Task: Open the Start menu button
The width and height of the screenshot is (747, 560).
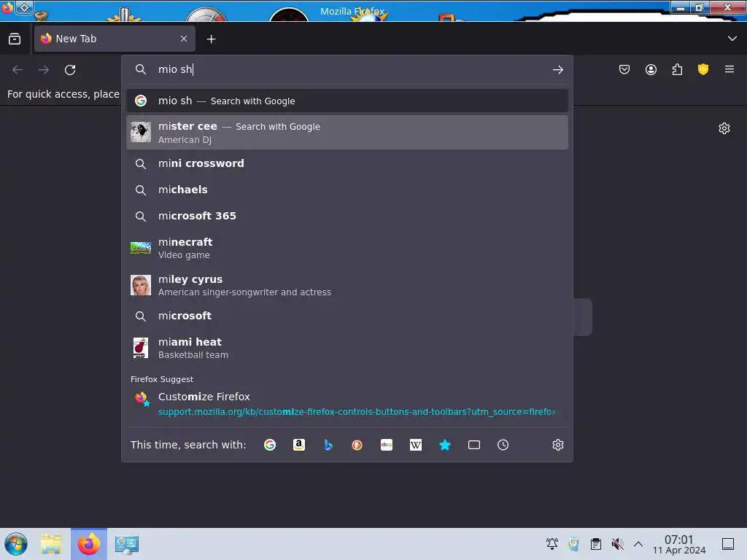Action: [16, 544]
